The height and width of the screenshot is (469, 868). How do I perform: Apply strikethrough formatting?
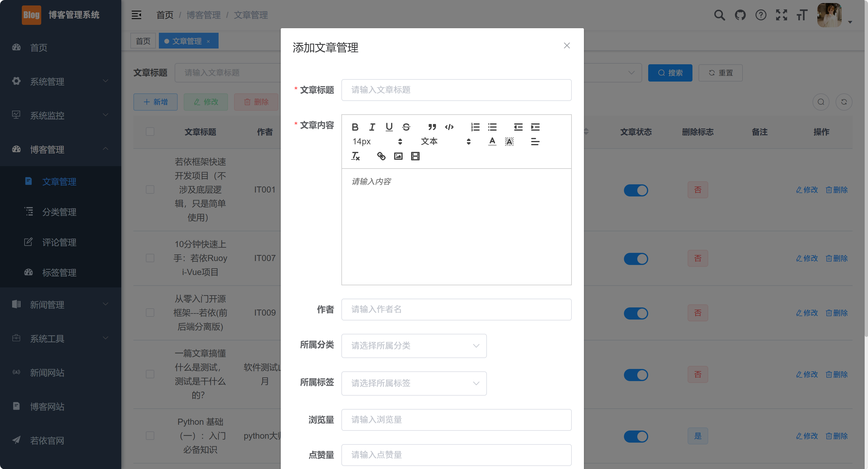406,127
